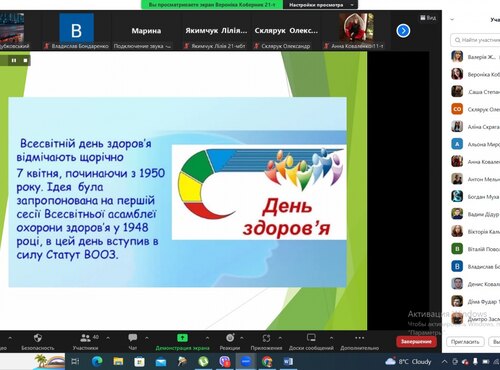The width and height of the screenshot is (500, 370).
Task: Click the green screen-viewing notification banner
Action: pyautogui.click(x=212, y=5)
